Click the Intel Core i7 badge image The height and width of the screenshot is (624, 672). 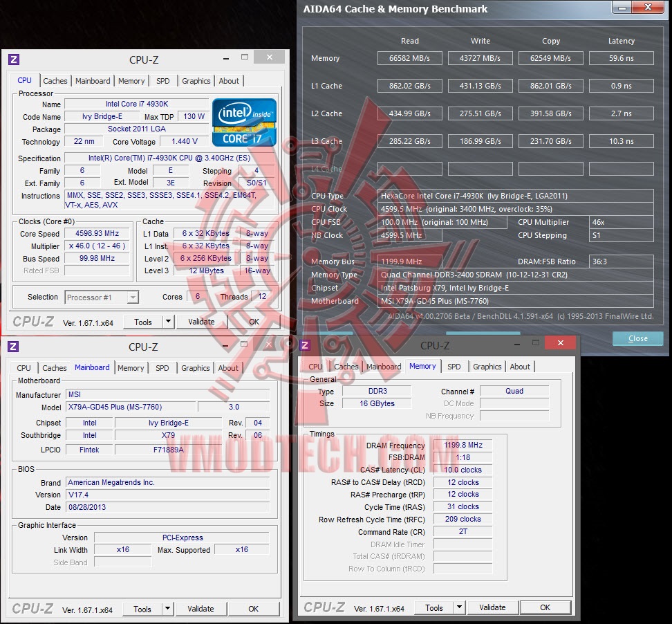244,122
